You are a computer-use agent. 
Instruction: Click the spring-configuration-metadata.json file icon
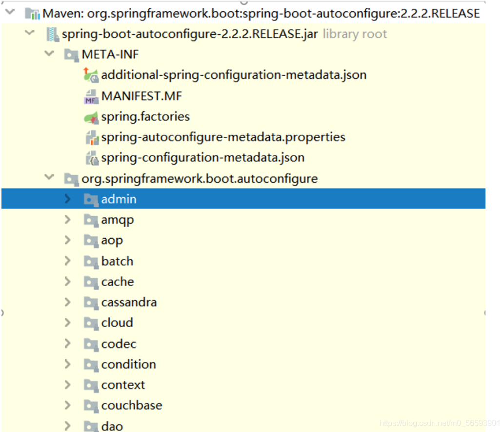[x=92, y=158]
